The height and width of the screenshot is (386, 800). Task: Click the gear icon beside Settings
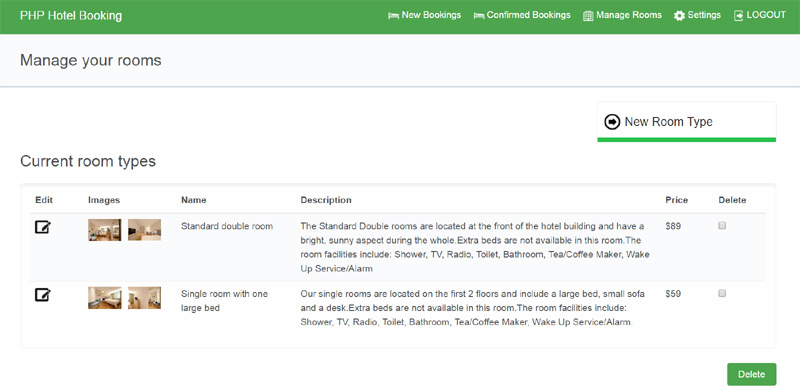coord(679,16)
